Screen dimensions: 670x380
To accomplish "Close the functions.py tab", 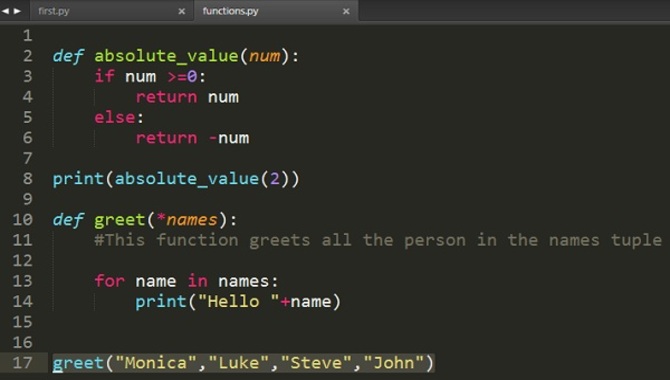I will coord(346,12).
